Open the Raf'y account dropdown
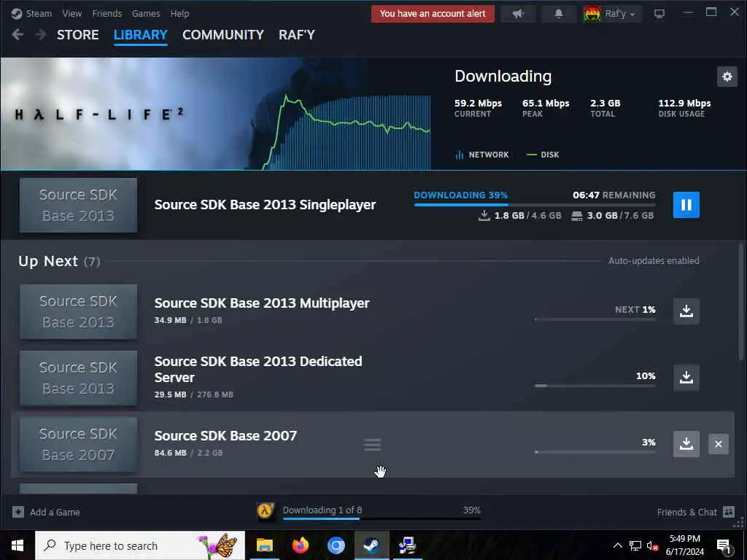 (620, 13)
